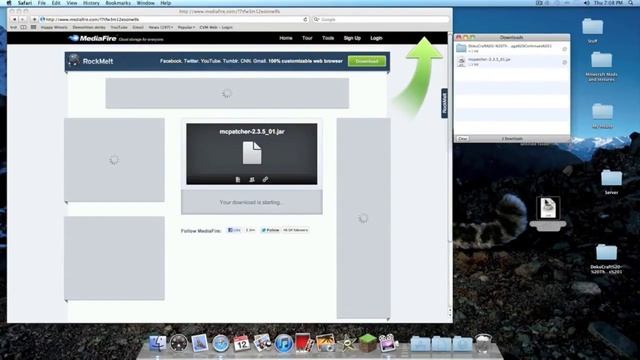Screen dimensions: 640x360
Task: Click the Safari forward arrow
Action: coord(22,19)
